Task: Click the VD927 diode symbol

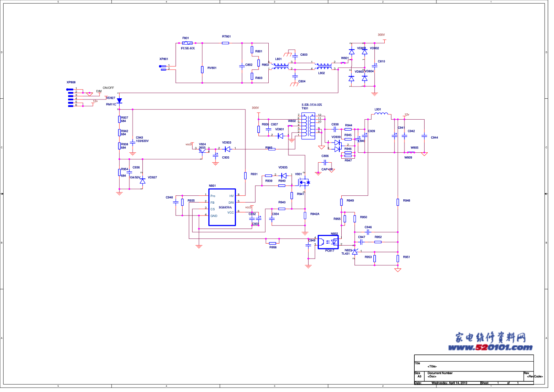Action: [x=119, y=101]
